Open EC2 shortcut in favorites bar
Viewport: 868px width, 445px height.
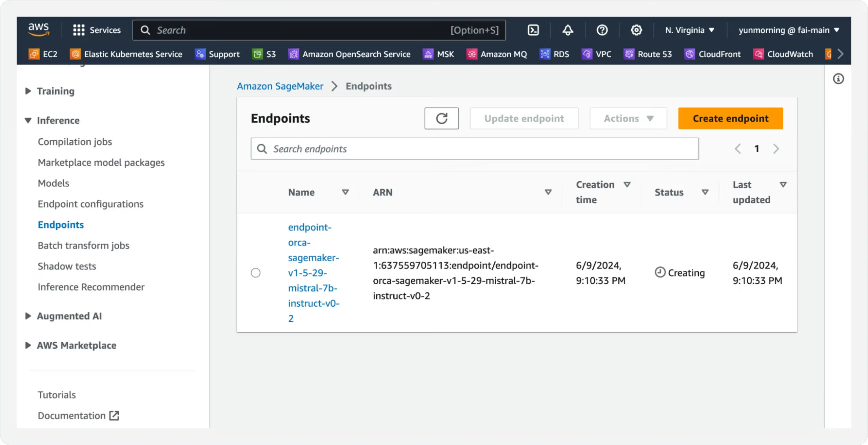coord(43,54)
